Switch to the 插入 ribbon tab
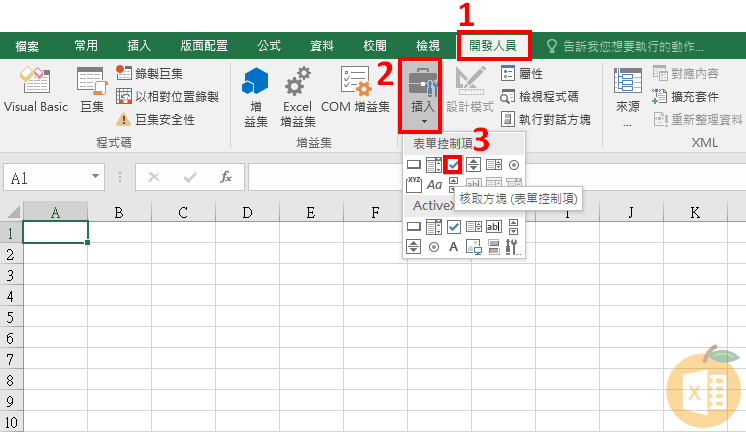This screenshot has height=432, width=746. click(x=139, y=46)
